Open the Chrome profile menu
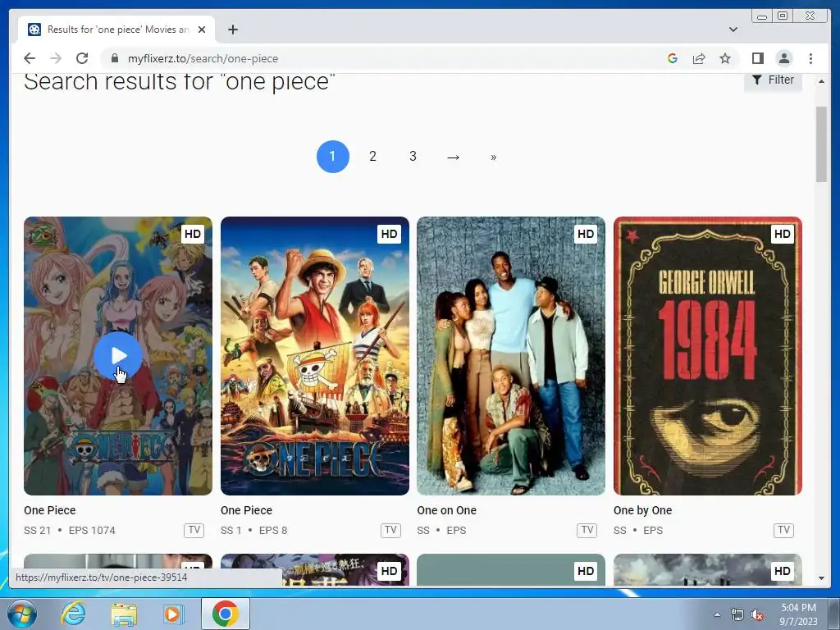This screenshot has width=840, height=630. pyautogui.click(x=783, y=58)
